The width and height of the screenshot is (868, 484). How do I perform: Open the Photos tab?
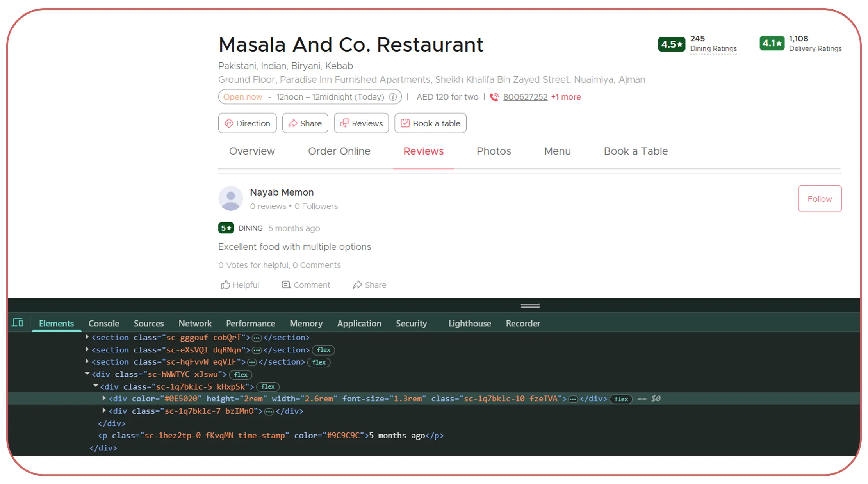(494, 151)
